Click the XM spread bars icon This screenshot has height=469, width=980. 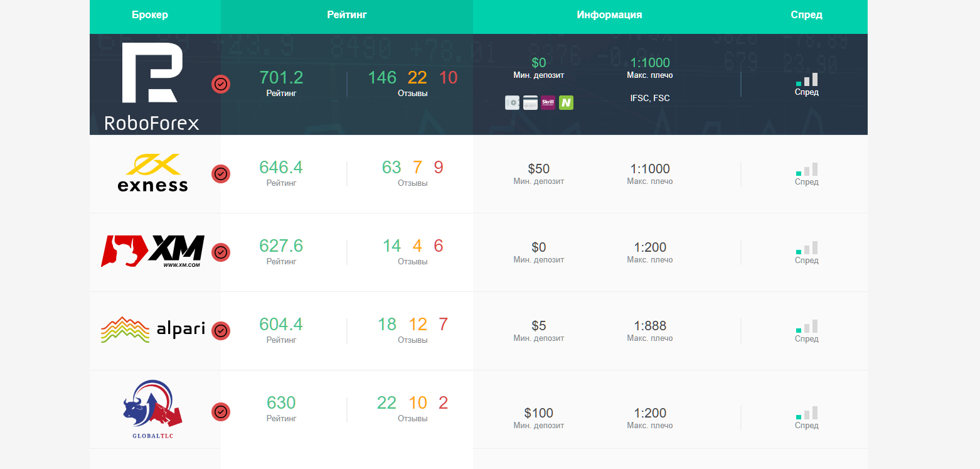[807, 247]
